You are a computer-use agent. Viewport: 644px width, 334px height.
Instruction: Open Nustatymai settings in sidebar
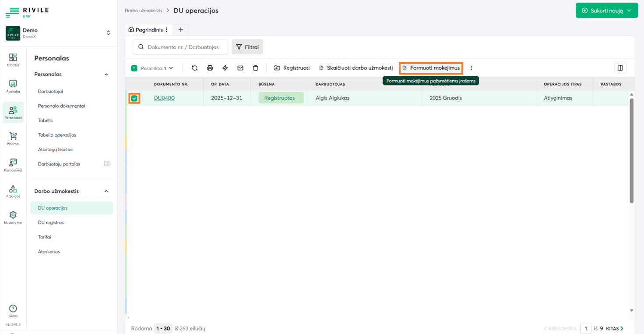coord(13,217)
